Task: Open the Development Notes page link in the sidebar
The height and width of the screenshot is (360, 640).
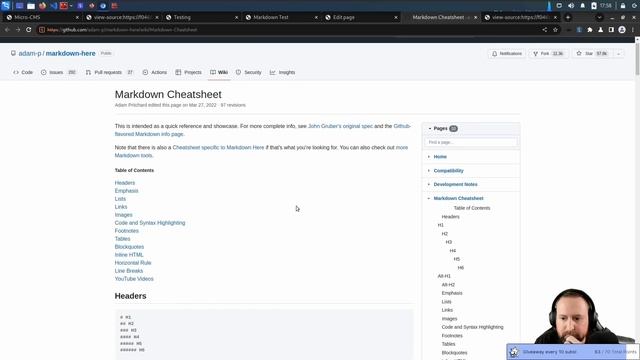Action: 456,184
